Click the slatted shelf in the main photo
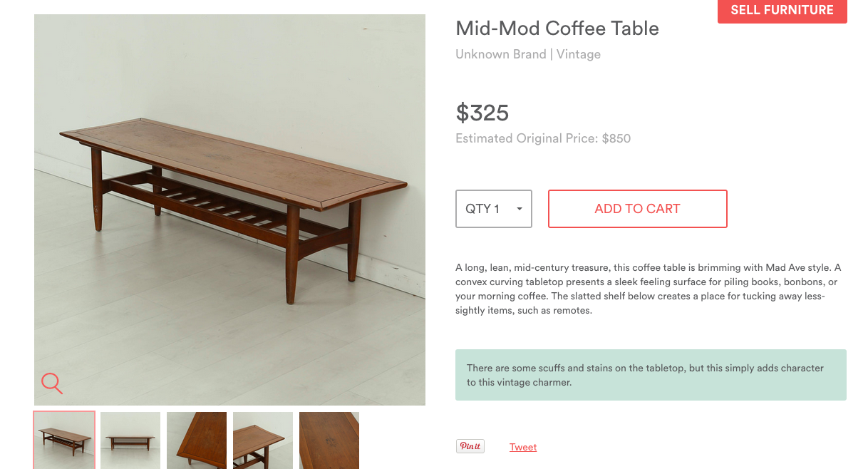Image resolution: width=868 pixels, height=469 pixels. (214, 207)
